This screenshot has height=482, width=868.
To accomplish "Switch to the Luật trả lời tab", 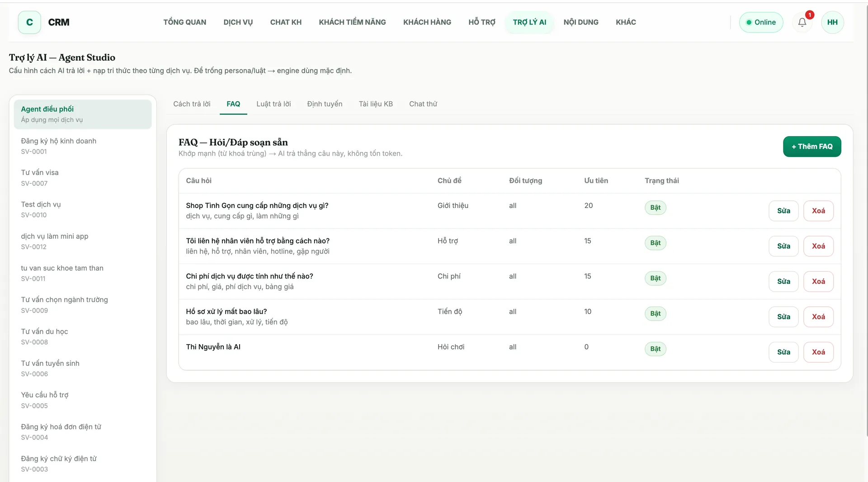I will (x=274, y=104).
